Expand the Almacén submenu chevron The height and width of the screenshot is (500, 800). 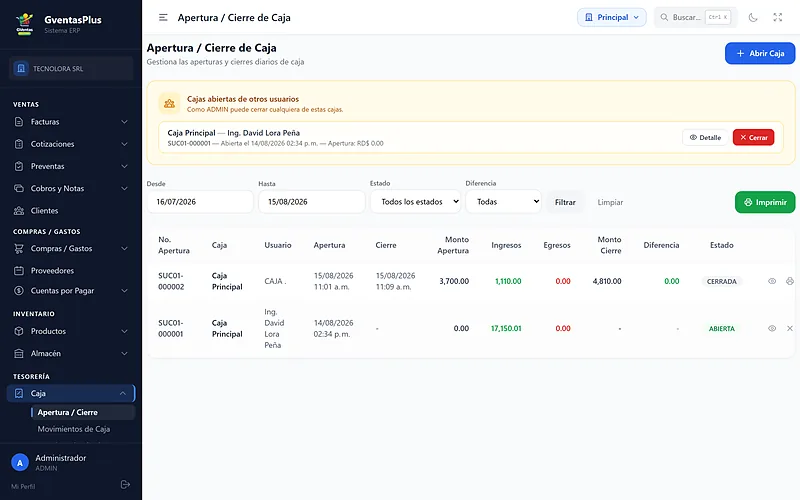point(124,354)
